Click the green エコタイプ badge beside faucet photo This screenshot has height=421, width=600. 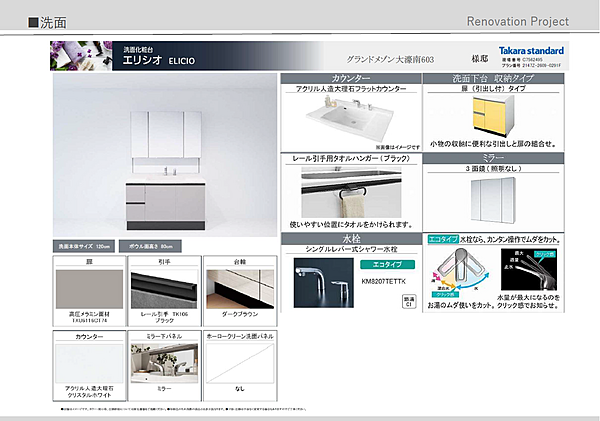click(387, 264)
